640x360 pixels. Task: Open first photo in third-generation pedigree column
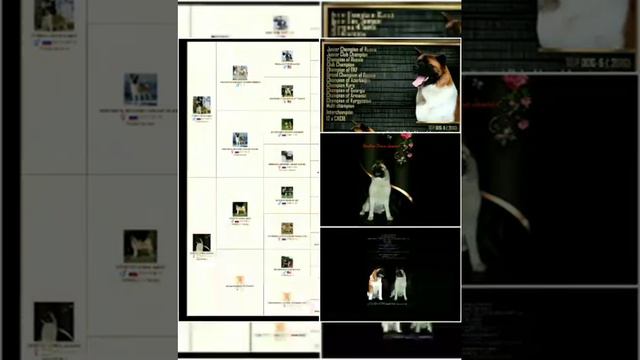287,56
